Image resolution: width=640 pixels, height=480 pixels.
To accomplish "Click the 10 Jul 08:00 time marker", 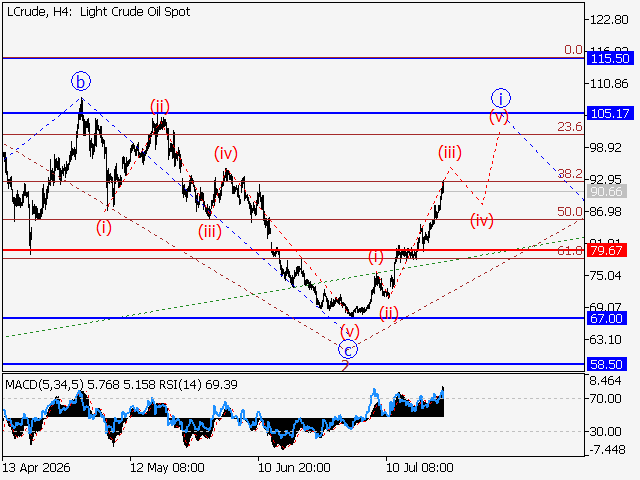I will click(419, 467).
